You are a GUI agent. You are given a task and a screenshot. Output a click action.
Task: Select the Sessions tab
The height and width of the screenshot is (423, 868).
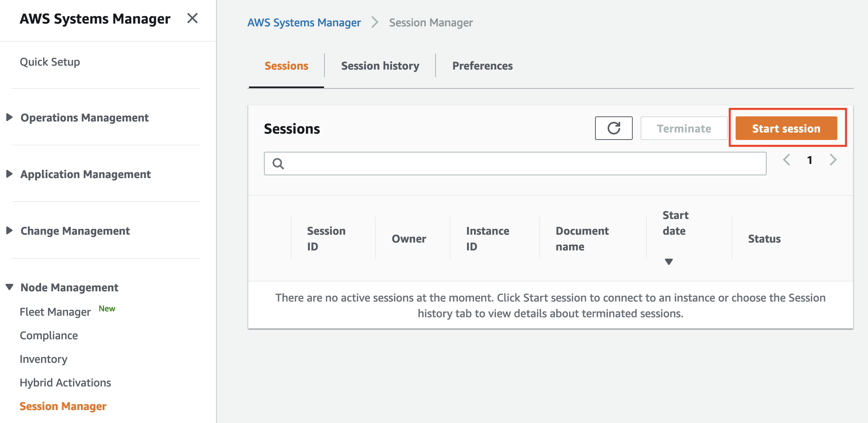click(286, 65)
